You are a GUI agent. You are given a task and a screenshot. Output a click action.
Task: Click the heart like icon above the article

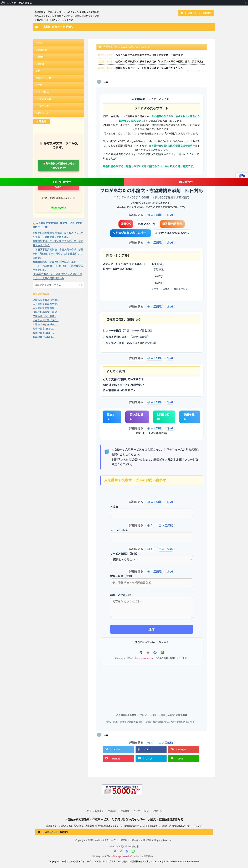[x=99, y=82]
